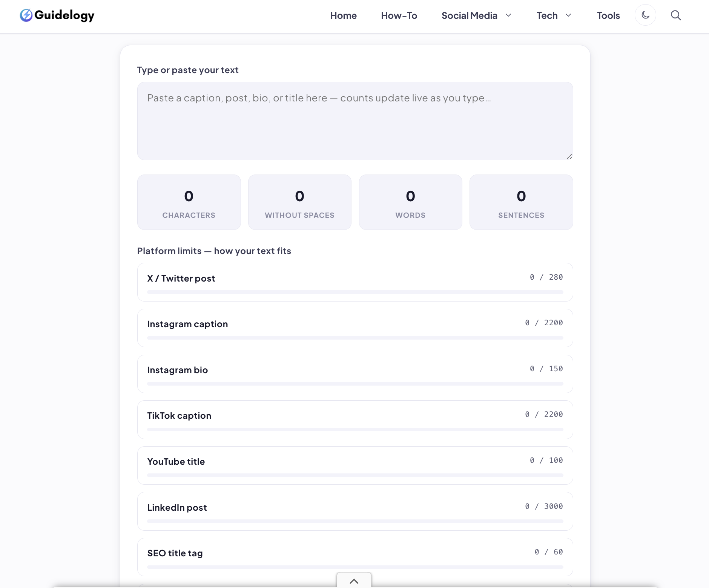Select the Words count card
The image size is (709, 588).
[x=411, y=202]
